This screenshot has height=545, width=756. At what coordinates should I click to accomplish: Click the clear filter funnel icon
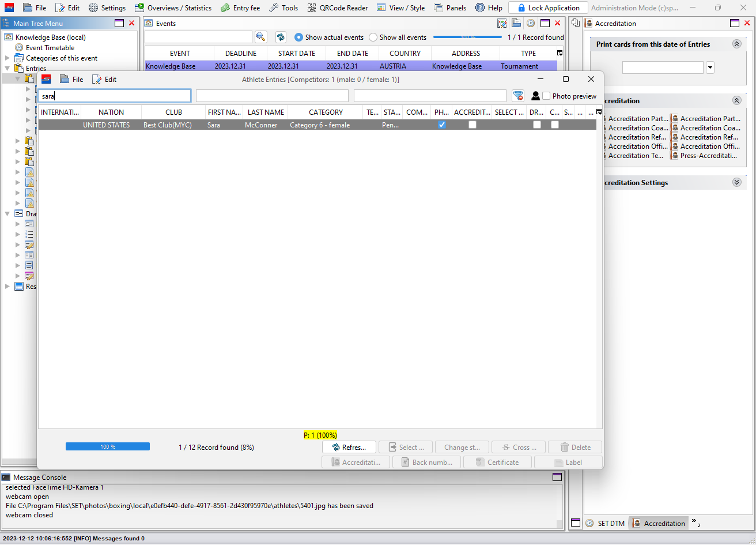[x=518, y=96]
